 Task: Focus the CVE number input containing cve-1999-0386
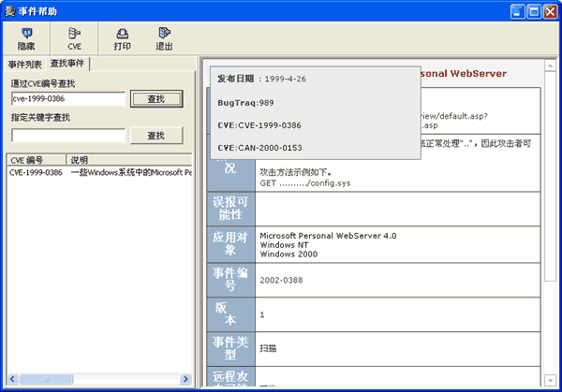(67, 98)
